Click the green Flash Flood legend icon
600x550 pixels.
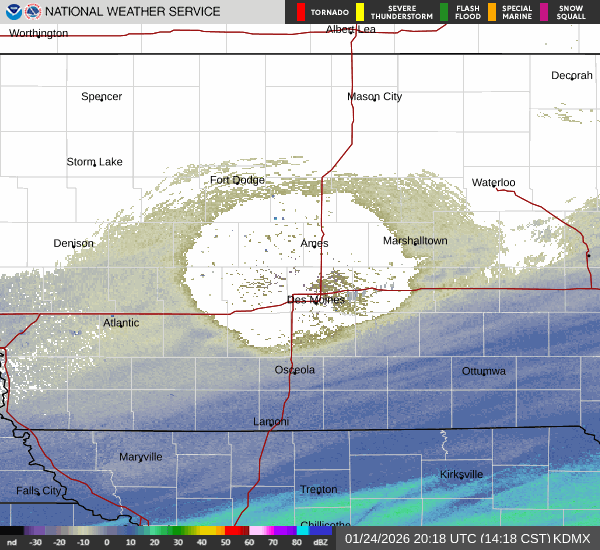click(x=443, y=12)
